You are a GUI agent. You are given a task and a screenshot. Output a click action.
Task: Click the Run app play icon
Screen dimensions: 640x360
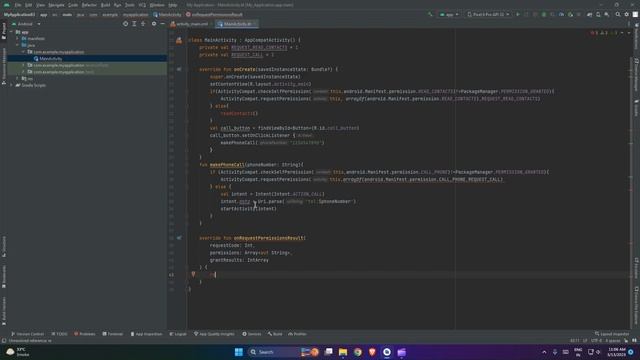click(x=518, y=14)
